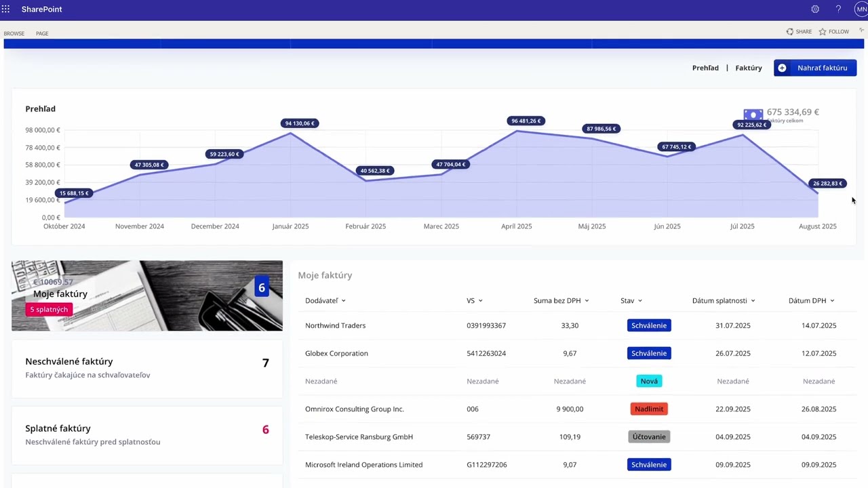The height and width of the screenshot is (488, 868).
Task: Click the plus icon on Nahrať faktúru
Action: tap(782, 68)
